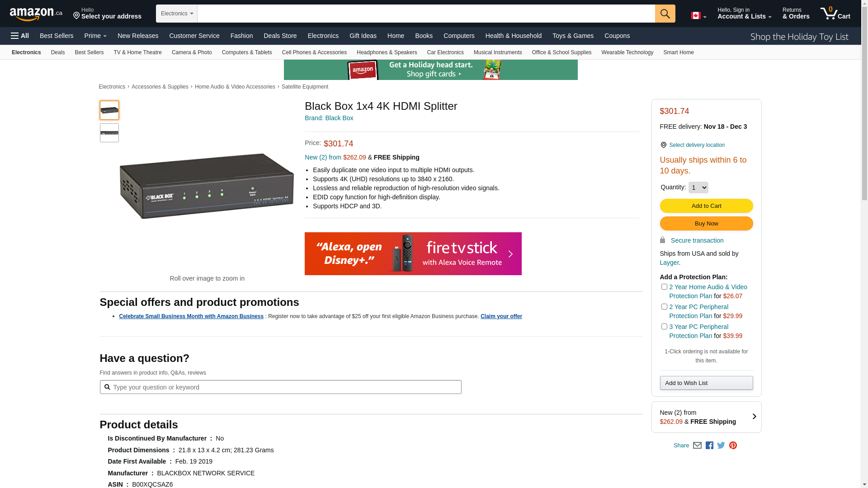Check 2 Year Home Audio & Video plan
This screenshot has width=868, height=488.
pos(664,287)
